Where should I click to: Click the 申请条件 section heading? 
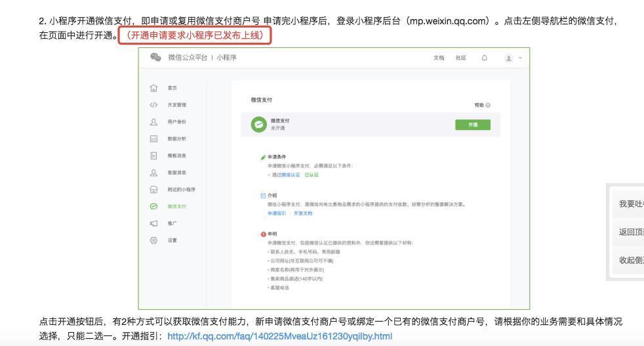[277, 157]
